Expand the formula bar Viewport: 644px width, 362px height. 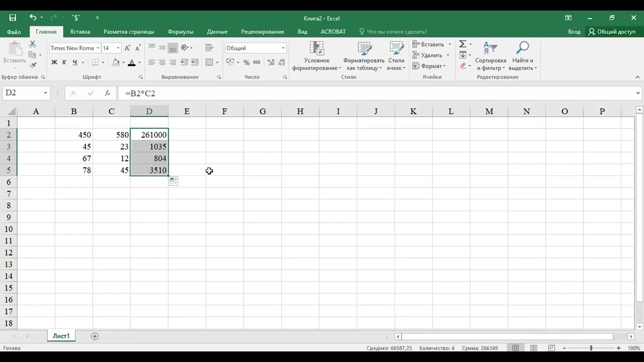tap(638, 93)
